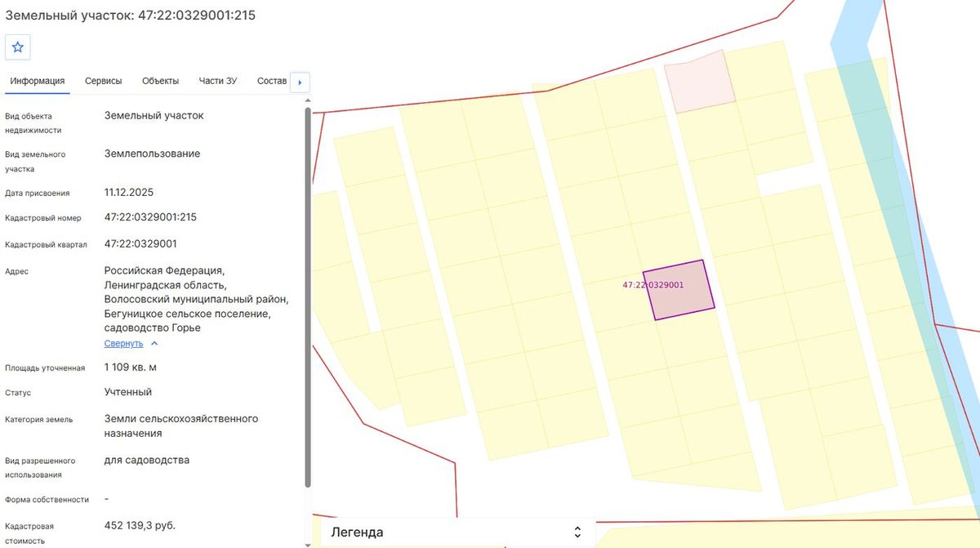Image resolution: width=980 pixels, height=548 pixels.
Task: Click the label Категория земель
Action: (x=38, y=420)
